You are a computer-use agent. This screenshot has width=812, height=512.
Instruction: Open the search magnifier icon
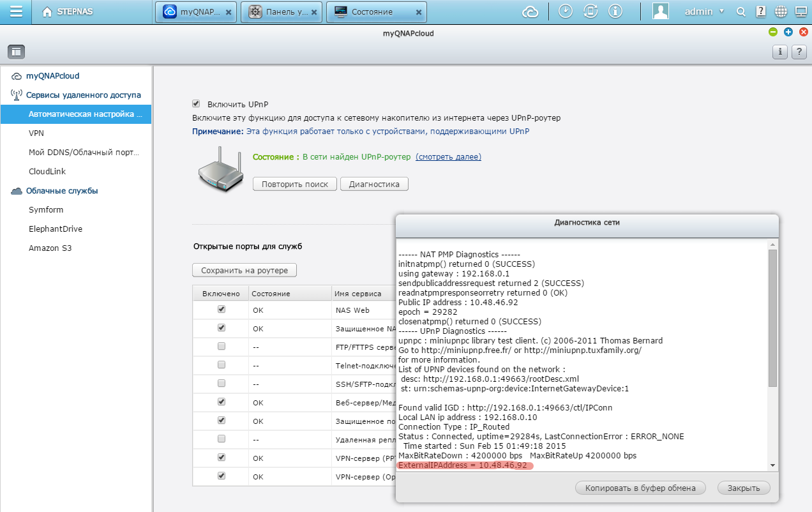point(741,11)
